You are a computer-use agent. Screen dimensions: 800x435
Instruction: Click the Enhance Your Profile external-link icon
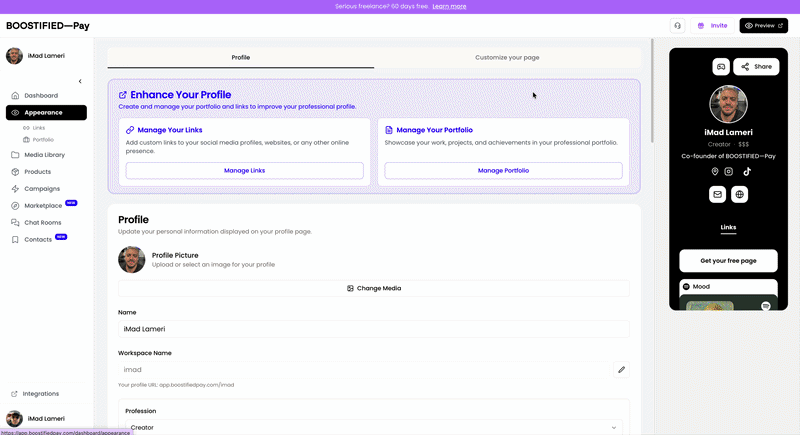(122, 95)
